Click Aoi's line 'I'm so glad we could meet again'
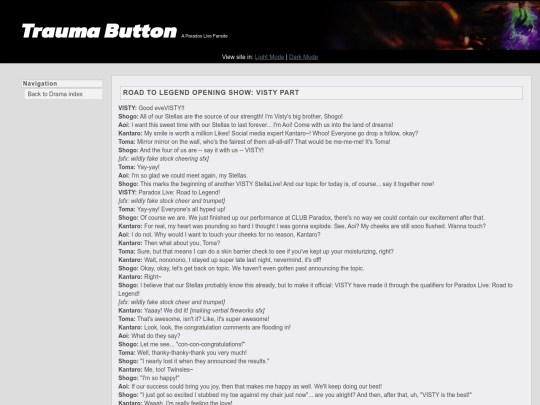The height and width of the screenshot is (405, 540). 183,175
